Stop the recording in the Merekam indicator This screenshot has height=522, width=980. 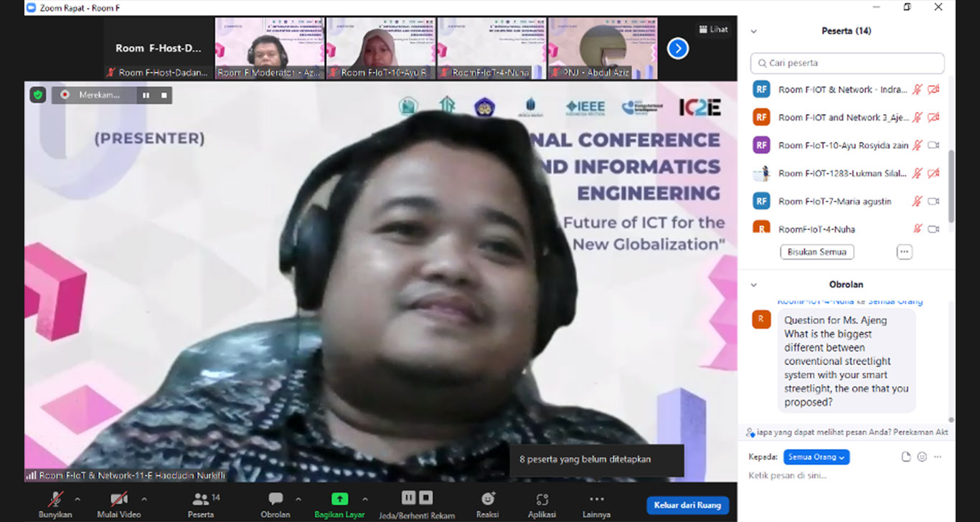point(164,95)
